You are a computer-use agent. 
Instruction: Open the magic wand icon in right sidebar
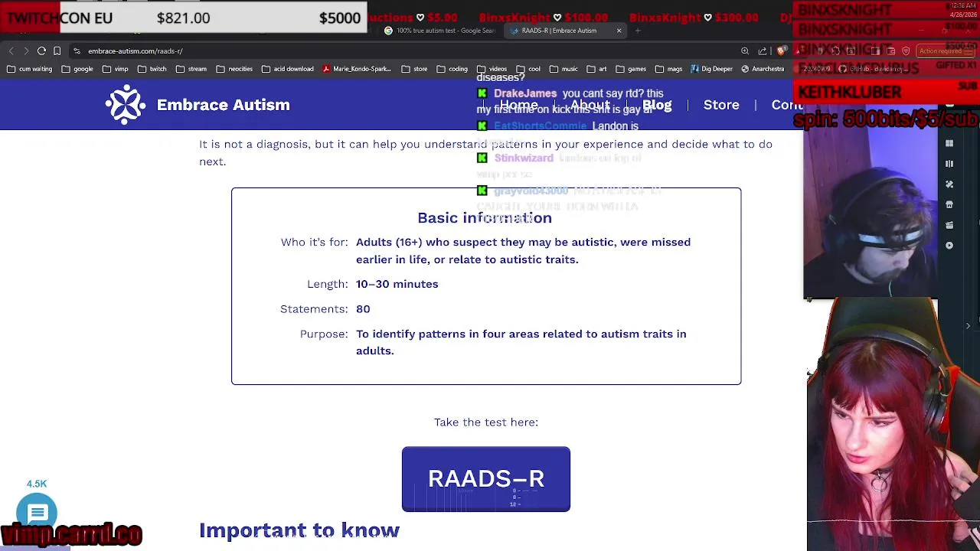(949, 184)
